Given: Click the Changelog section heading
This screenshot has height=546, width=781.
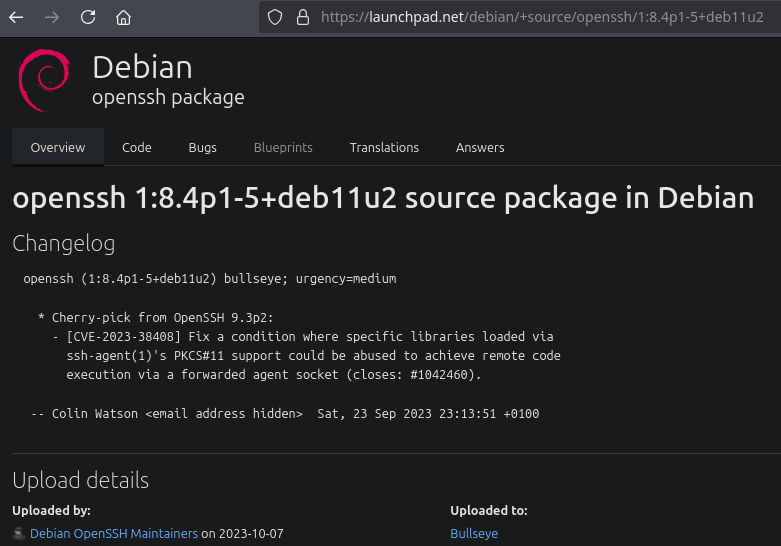Looking at the screenshot, I should 63,243.
